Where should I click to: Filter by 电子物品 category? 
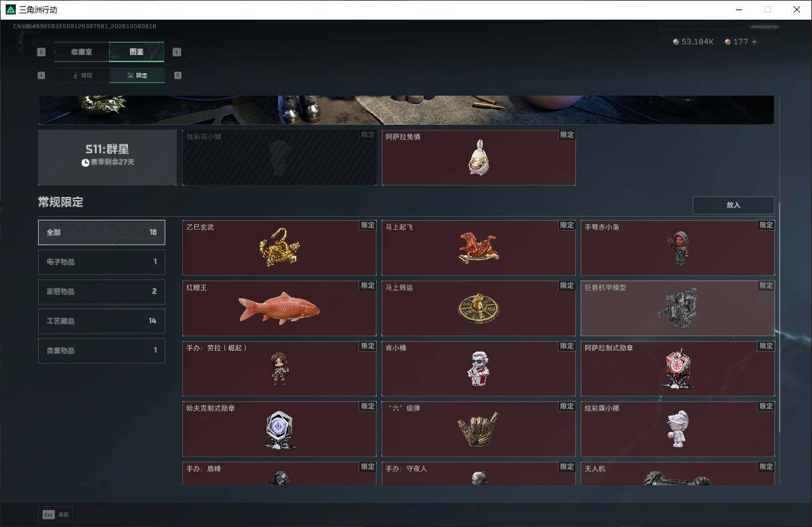[x=101, y=262]
